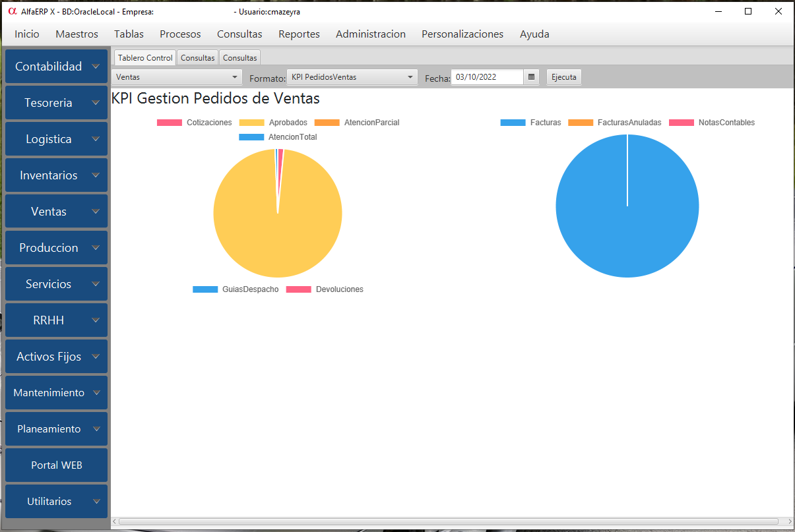Open the Maestros menu
795x532 pixels.
pyautogui.click(x=77, y=34)
